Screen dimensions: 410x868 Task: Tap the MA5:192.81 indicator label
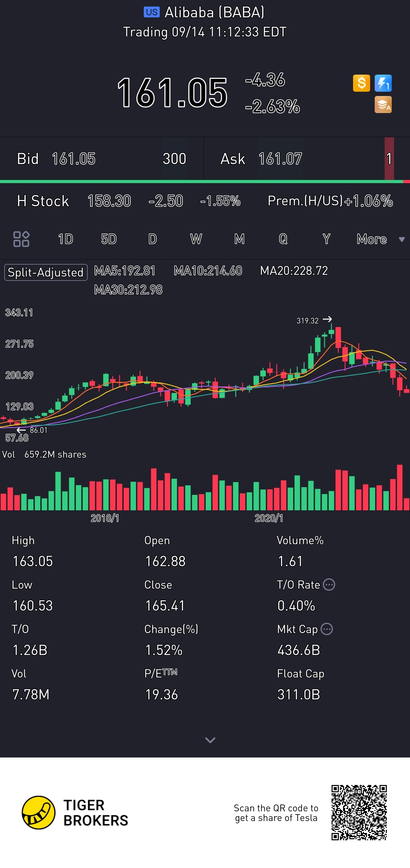click(x=125, y=271)
